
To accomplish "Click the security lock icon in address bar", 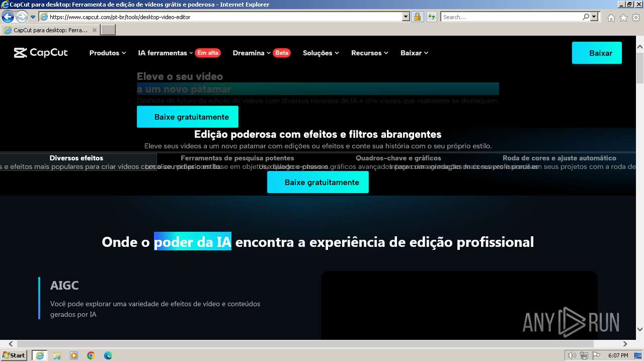I will [x=417, y=17].
